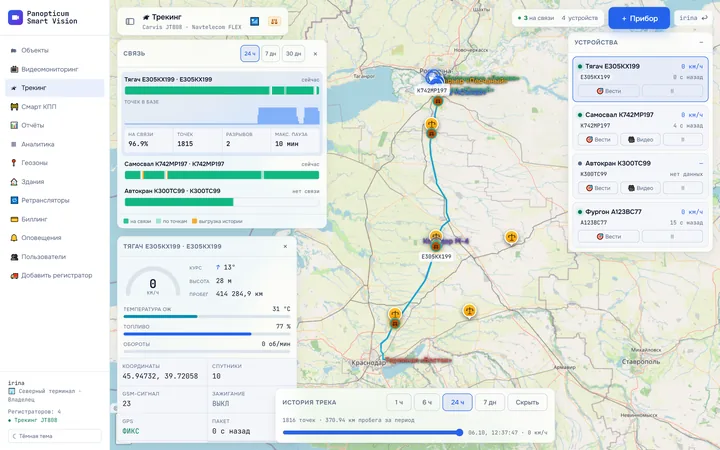This screenshot has height=450, width=720.
Task: Click the speedometer gauge showing 0 км/ч
Action: click(x=153, y=282)
